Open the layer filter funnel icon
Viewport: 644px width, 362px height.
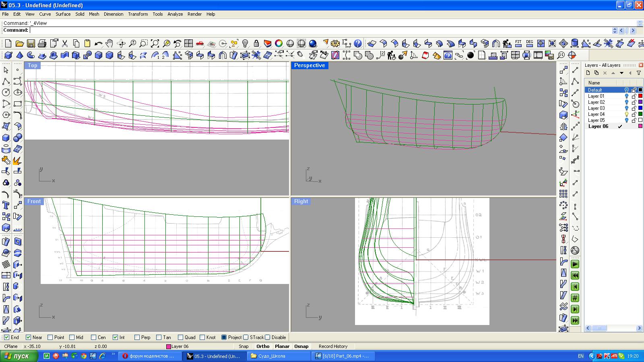(638, 73)
